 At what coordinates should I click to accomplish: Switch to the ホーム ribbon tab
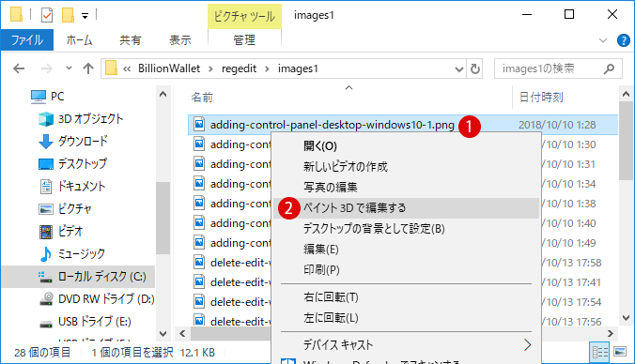coord(79,40)
